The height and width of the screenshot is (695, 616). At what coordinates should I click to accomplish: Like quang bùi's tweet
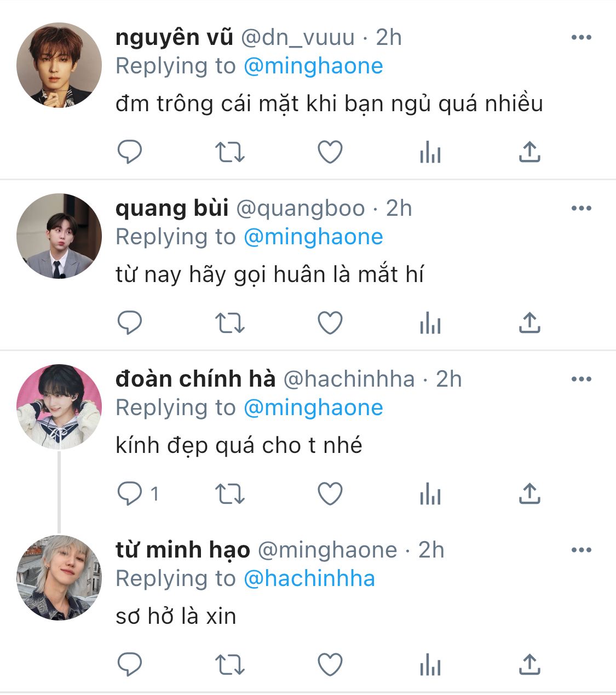pyautogui.click(x=330, y=323)
